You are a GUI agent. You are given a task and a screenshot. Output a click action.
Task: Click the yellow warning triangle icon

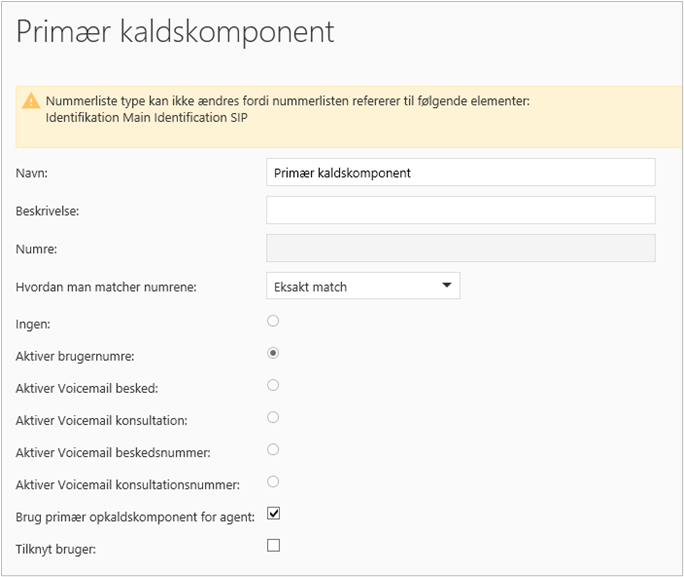point(31,101)
